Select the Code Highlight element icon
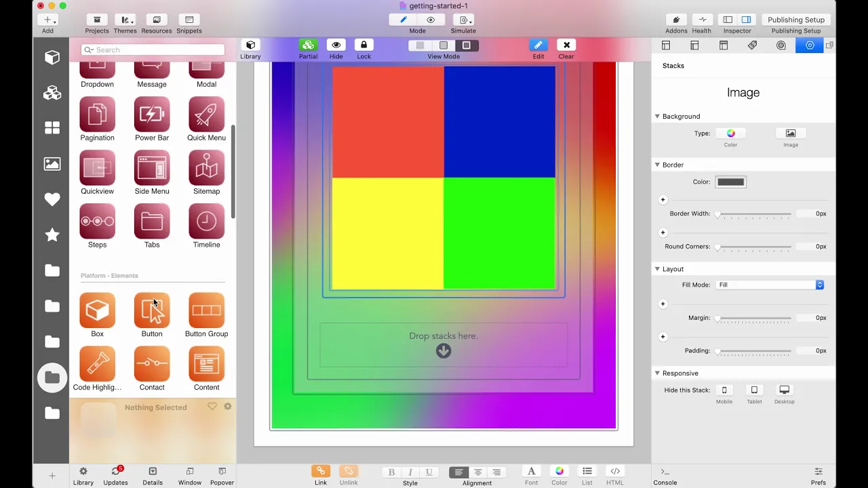This screenshot has height=488, width=868. tap(97, 364)
